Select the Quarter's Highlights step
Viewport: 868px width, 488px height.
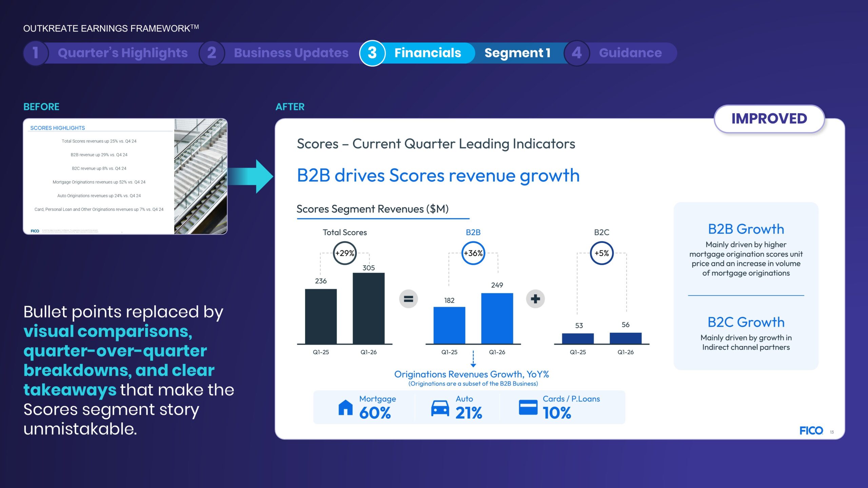122,53
